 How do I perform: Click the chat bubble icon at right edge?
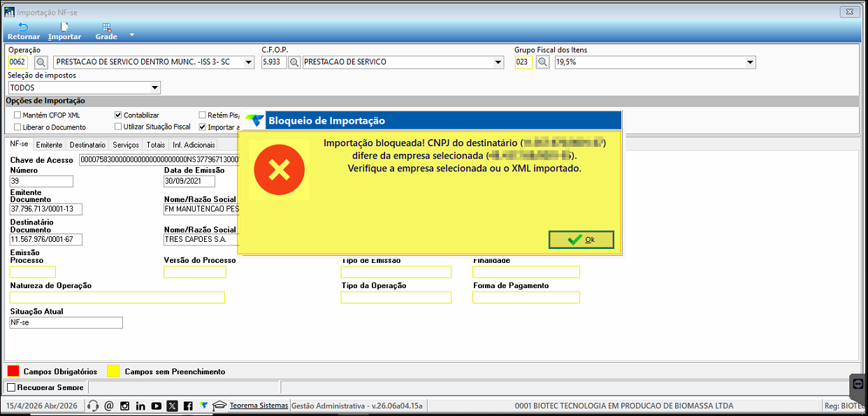859,385
